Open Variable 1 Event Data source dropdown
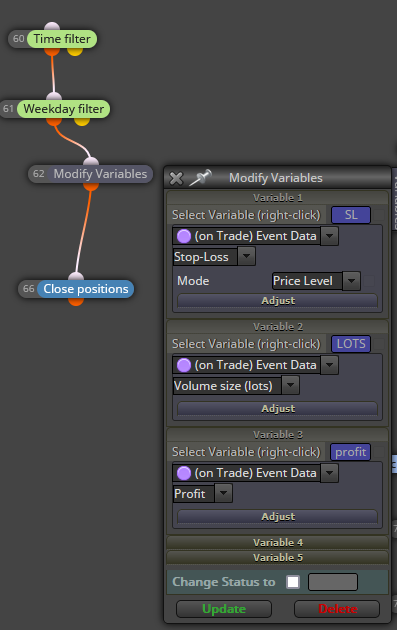397x630 pixels. [x=329, y=236]
